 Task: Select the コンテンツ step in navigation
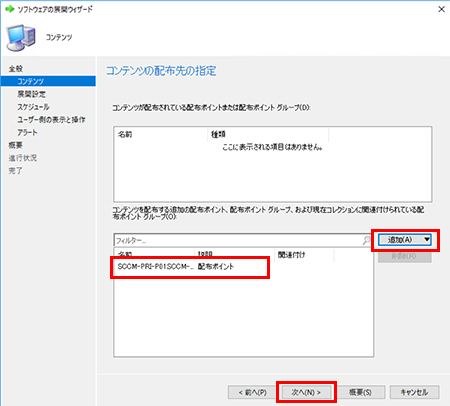click(48, 81)
